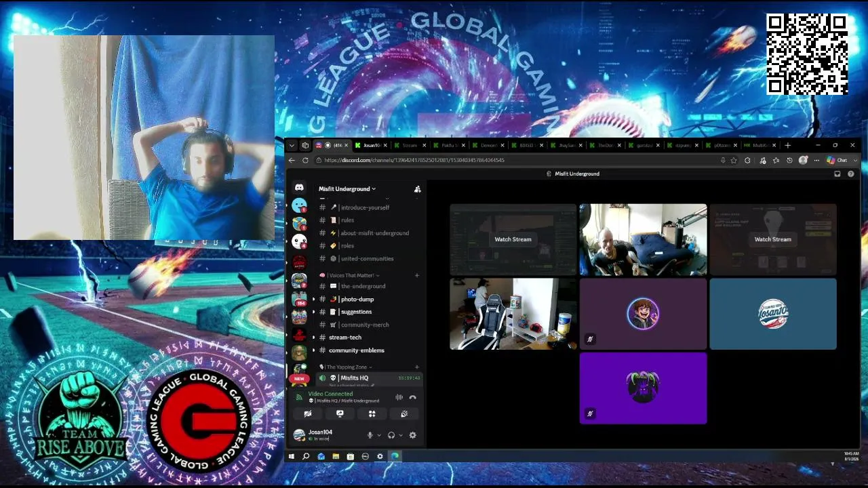Expand the community-emblems channel threads arrow
This screenshot has height=488, width=868.
coord(313,350)
